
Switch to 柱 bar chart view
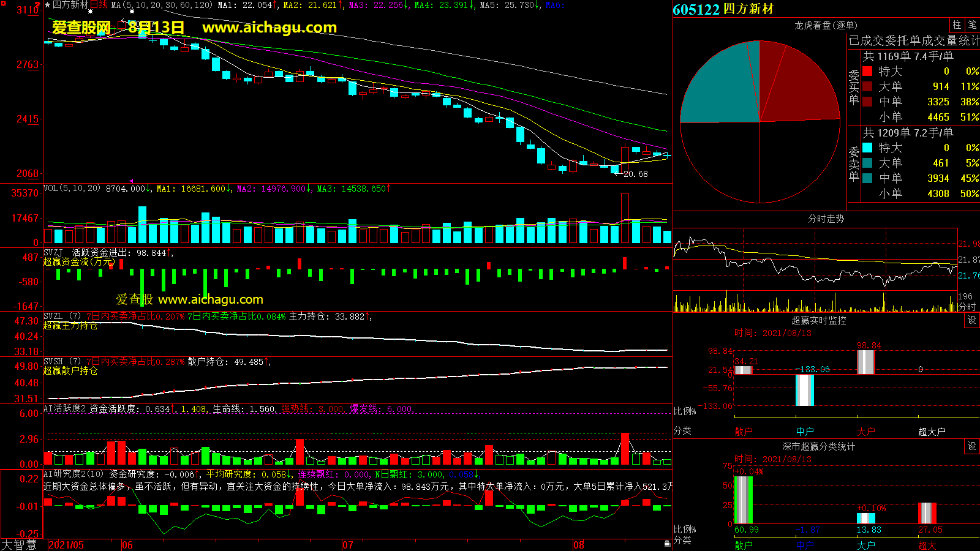957,24
